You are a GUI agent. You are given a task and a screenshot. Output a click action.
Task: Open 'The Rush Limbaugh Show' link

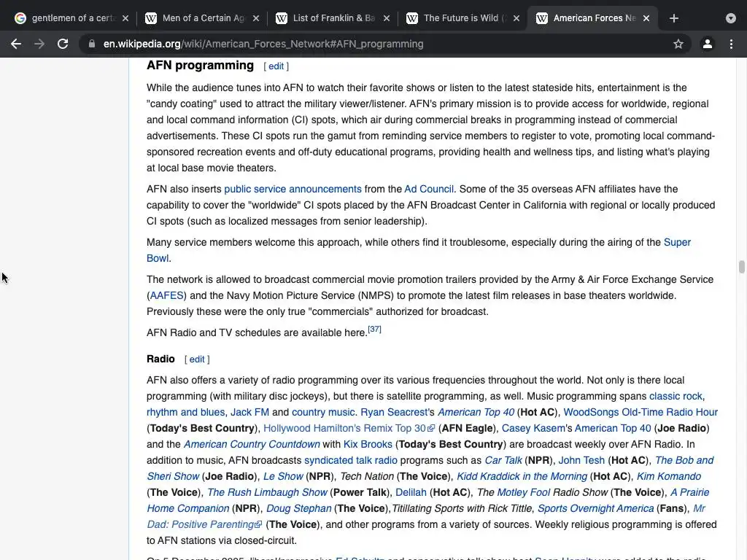(267, 492)
